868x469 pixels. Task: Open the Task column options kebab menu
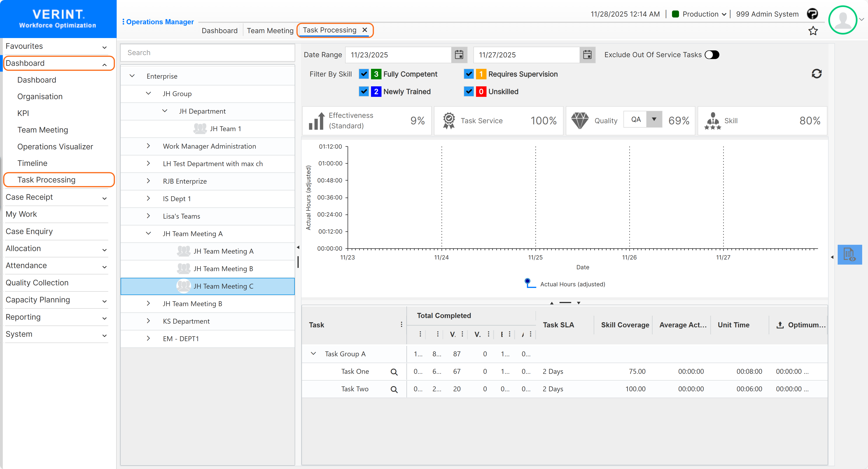[x=401, y=325]
